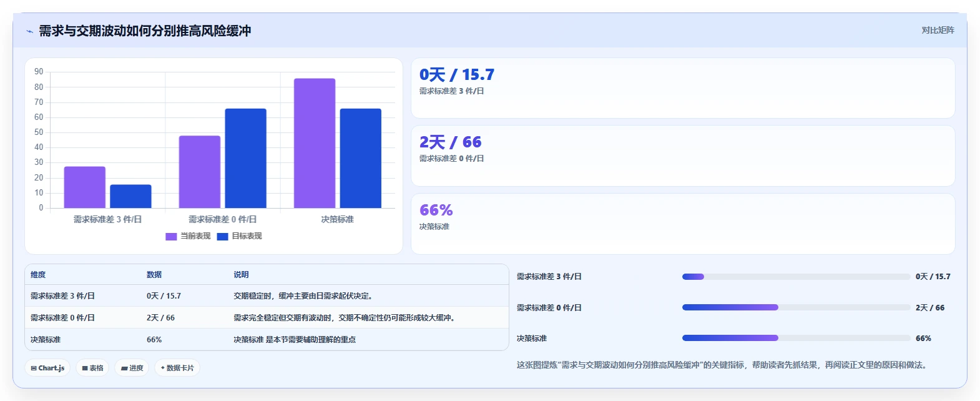This screenshot has width=980, height=401.
Task: Click 需求标准差 0 件/日 caption under the second card
Action: tap(452, 159)
